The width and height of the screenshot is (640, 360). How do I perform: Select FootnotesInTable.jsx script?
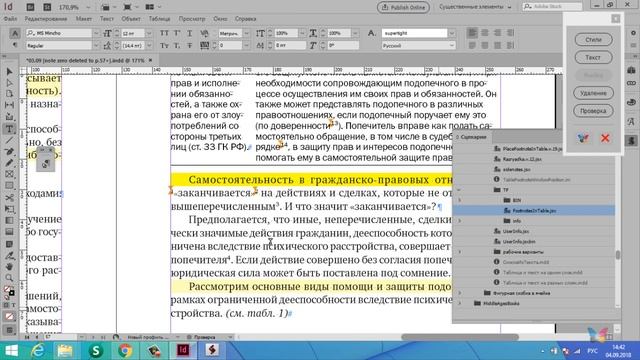[x=534, y=211]
